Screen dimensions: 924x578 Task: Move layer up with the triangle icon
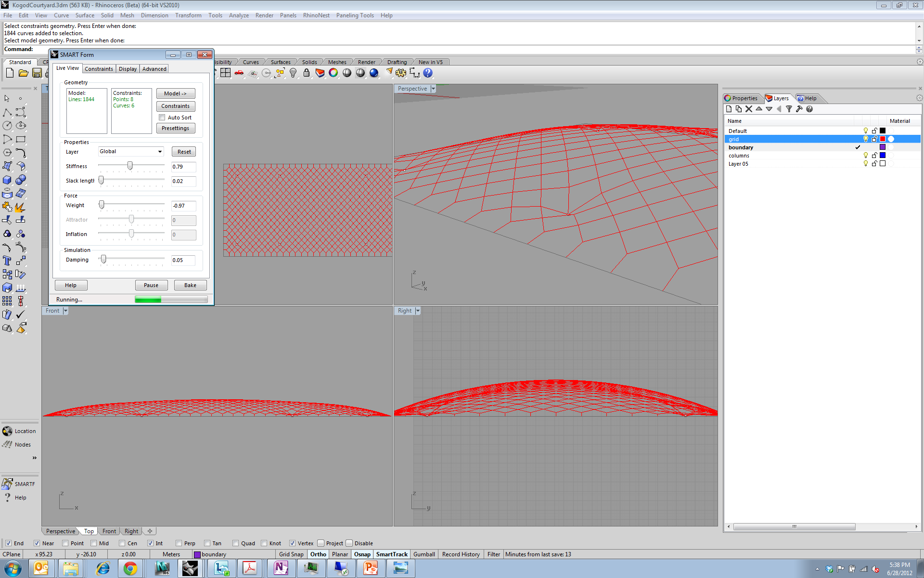click(759, 109)
